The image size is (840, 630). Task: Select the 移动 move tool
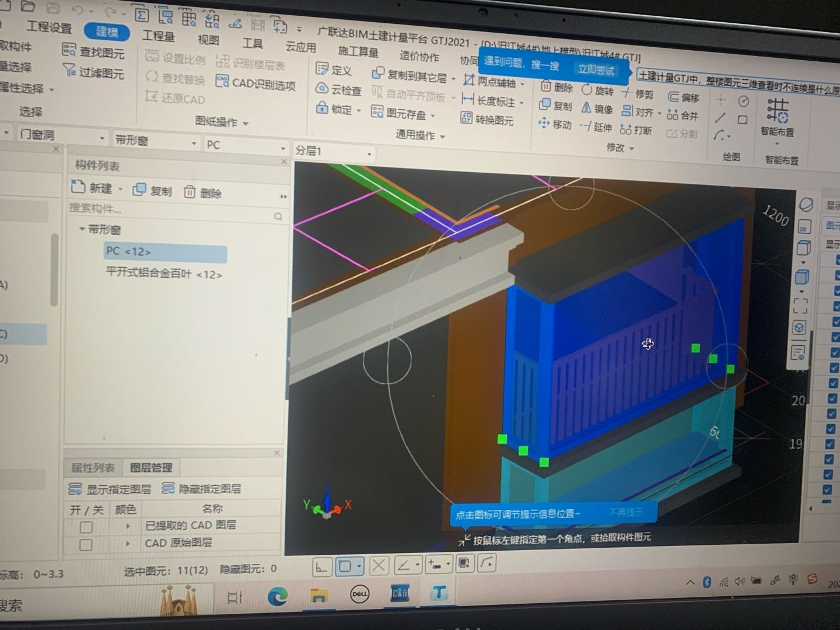tap(554, 124)
